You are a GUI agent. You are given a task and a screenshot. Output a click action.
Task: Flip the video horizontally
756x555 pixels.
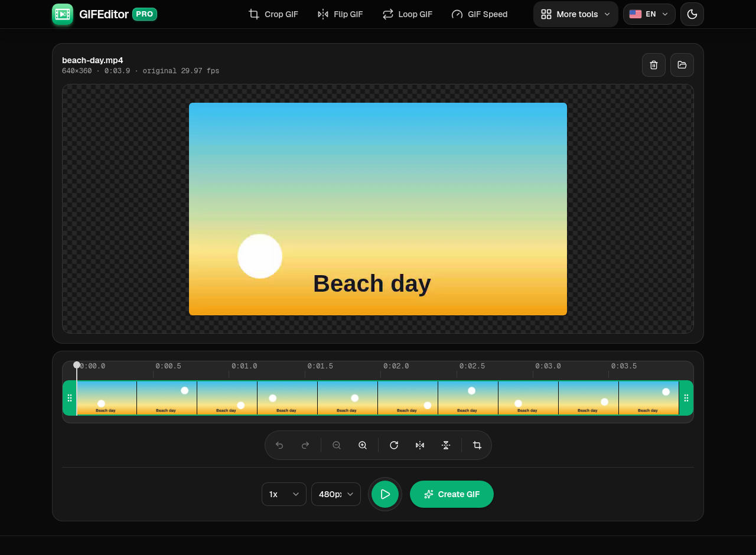[x=420, y=445]
